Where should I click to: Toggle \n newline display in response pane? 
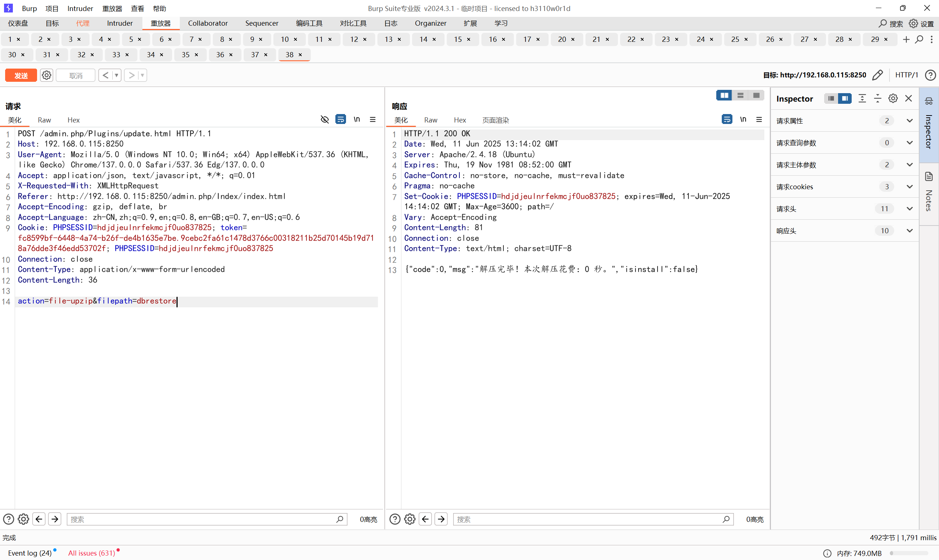pos(743,119)
